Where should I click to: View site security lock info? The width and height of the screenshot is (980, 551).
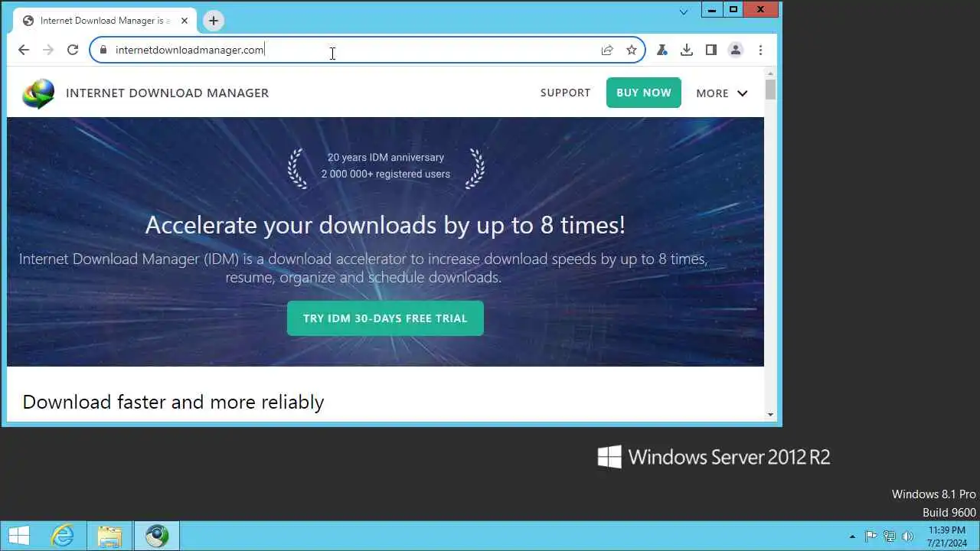point(103,50)
